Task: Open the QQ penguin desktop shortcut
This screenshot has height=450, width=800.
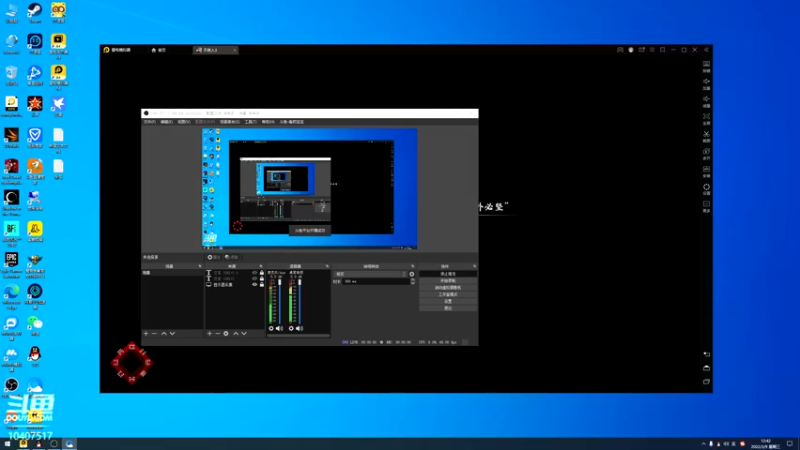Action: (x=35, y=356)
